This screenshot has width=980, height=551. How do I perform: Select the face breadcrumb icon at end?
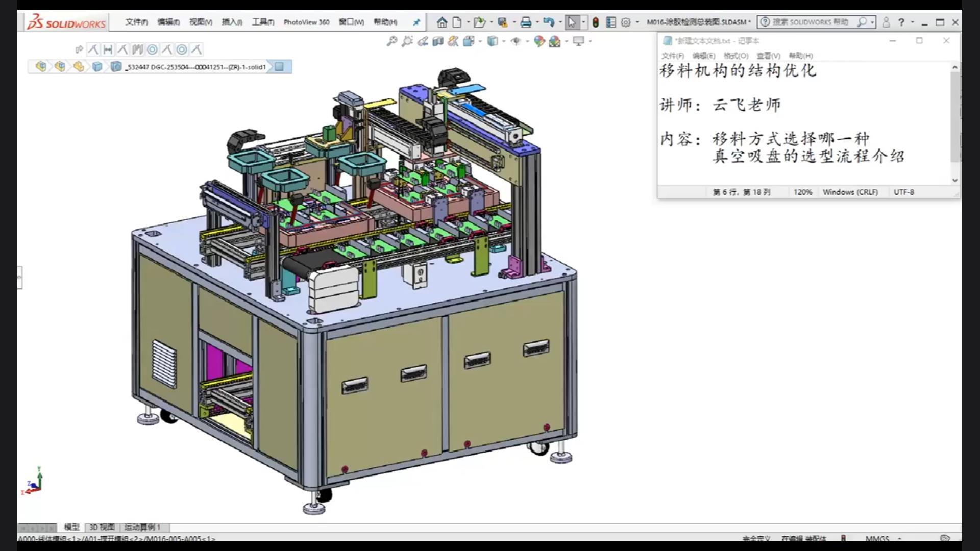point(279,66)
